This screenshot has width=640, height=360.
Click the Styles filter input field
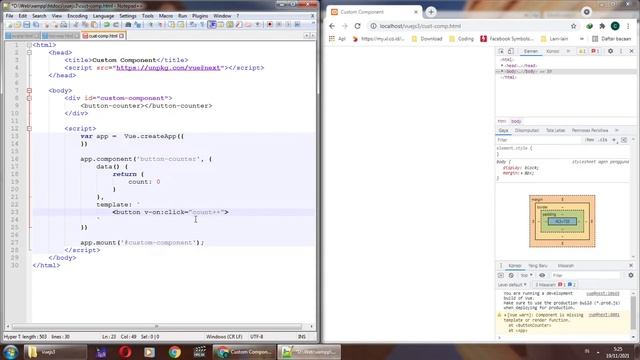tap(539, 140)
